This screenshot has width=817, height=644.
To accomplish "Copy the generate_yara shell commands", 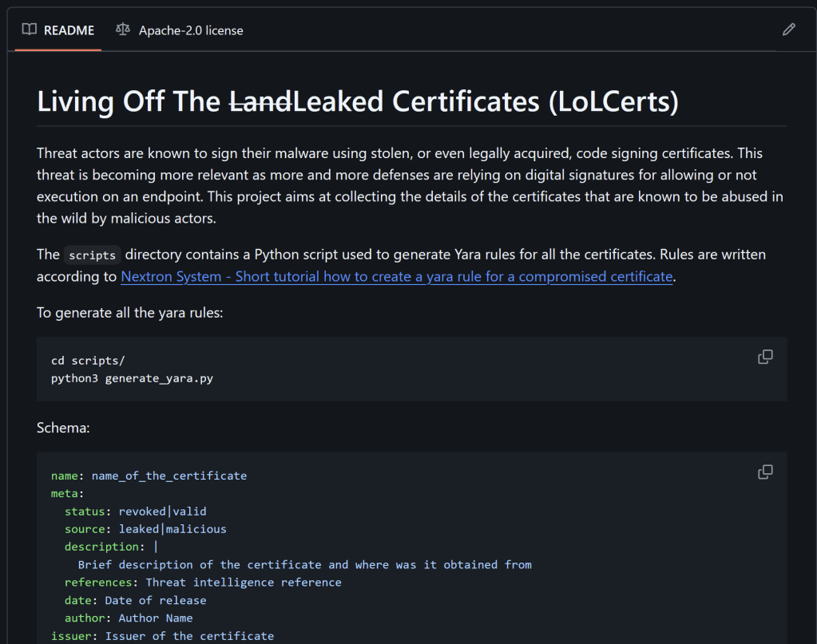I will [x=764, y=357].
